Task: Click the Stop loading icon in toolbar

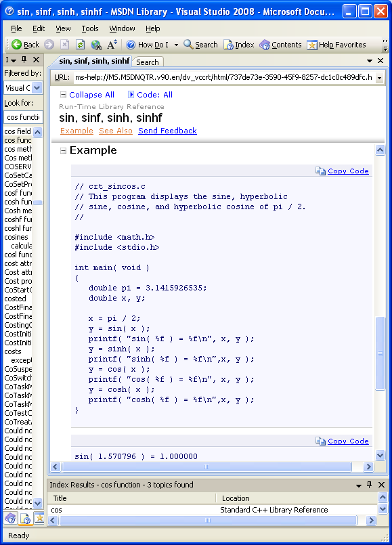Action: (64, 45)
